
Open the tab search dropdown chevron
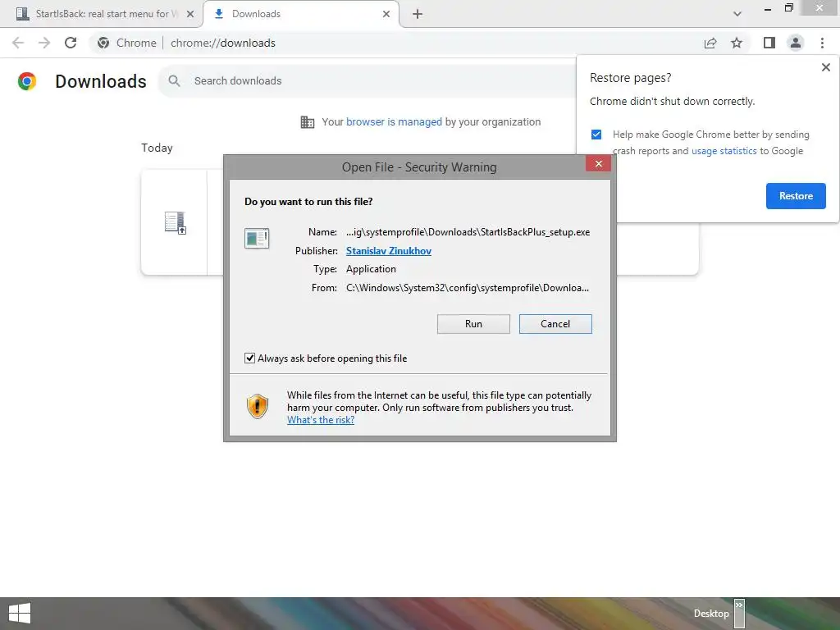[x=737, y=14]
